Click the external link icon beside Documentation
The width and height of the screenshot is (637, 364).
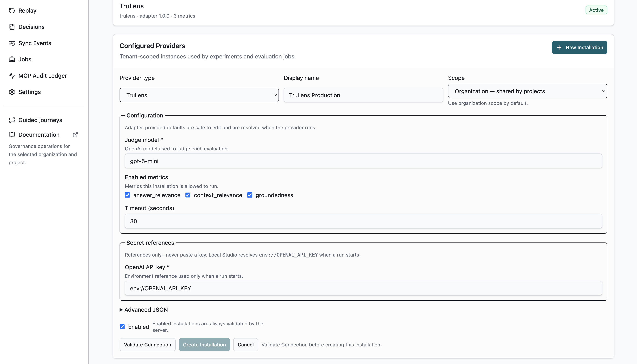[x=75, y=135]
